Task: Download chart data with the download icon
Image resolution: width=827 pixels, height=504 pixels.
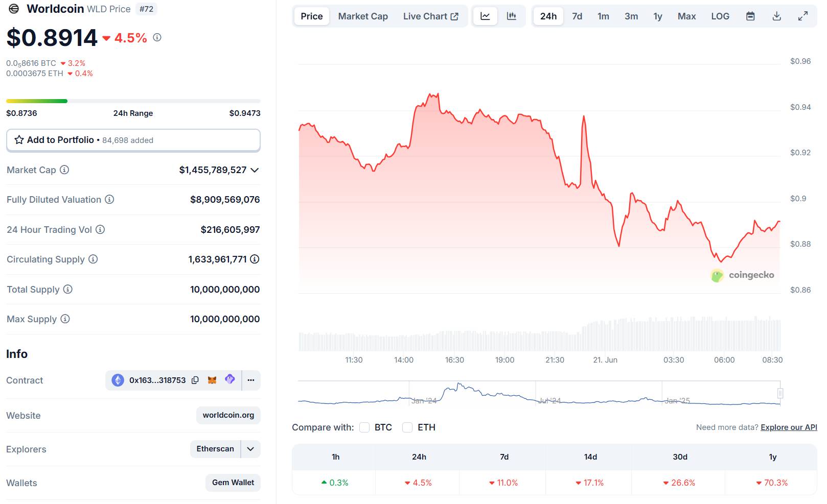Action: 777,16
